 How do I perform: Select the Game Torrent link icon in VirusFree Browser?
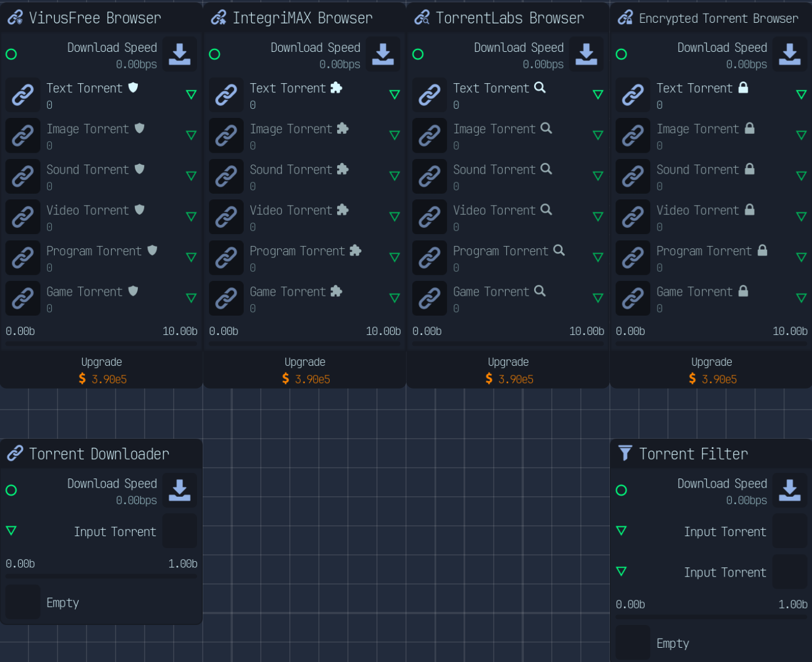coord(23,299)
